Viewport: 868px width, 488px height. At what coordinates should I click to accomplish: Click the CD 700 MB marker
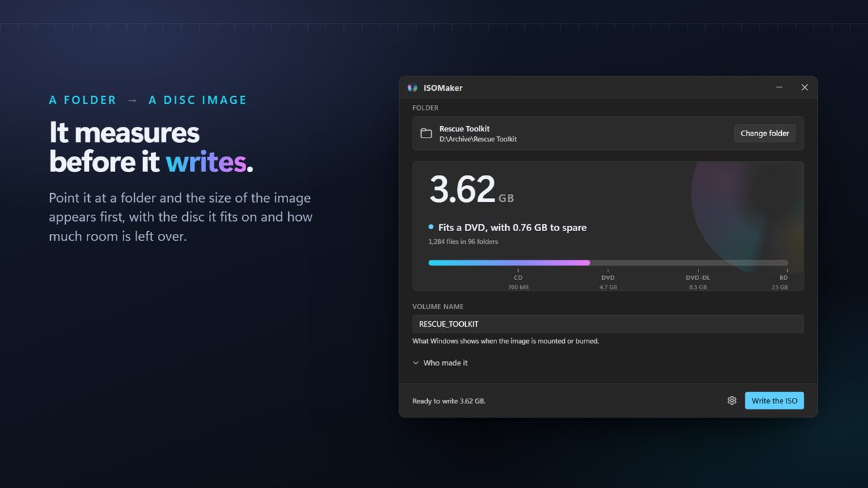coord(518,281)
